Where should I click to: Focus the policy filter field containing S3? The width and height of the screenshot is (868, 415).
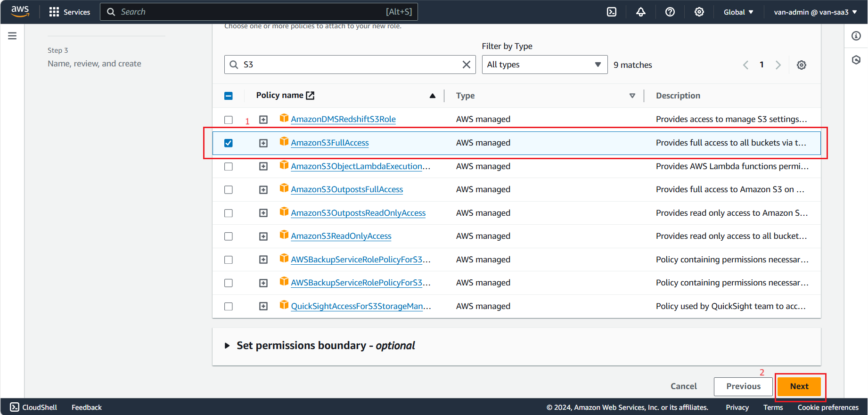[x=350, y=65]
